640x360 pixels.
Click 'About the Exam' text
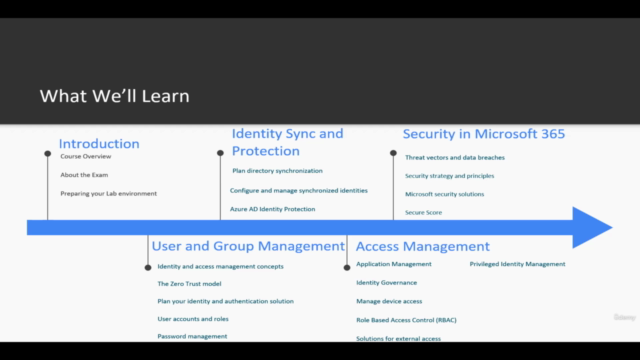pyautogui.click(x=84, y=175)
